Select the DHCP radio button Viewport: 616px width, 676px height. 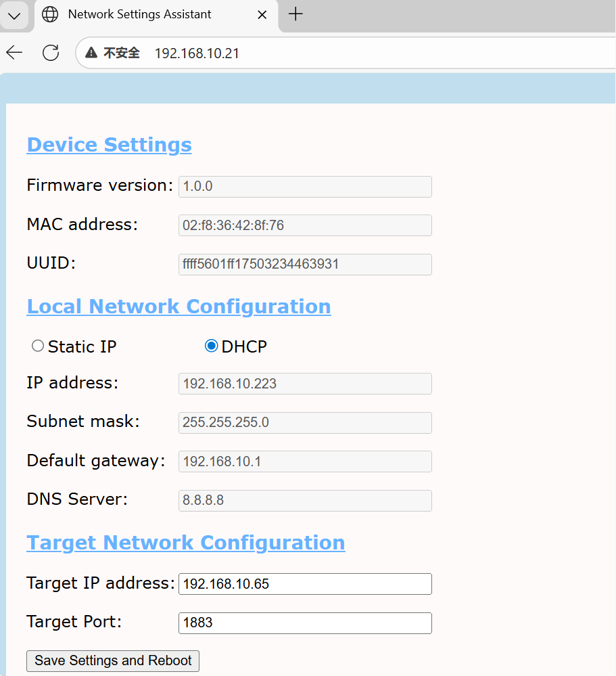(211, 345)
